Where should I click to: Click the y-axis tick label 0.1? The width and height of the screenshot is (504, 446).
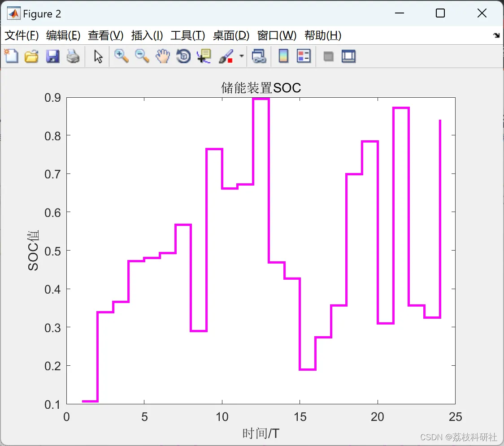click(x=53, y=405)
